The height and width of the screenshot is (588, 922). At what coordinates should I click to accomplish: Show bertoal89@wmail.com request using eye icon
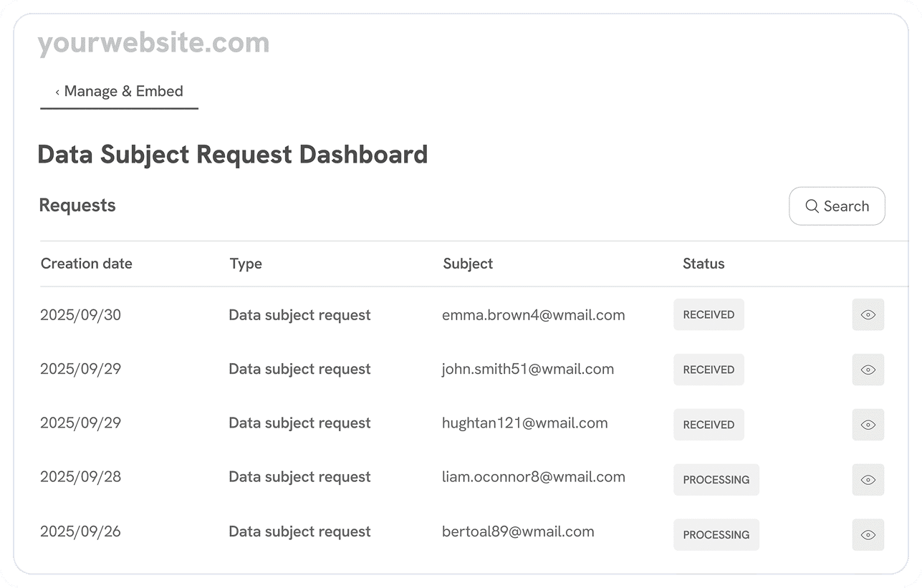868,535
